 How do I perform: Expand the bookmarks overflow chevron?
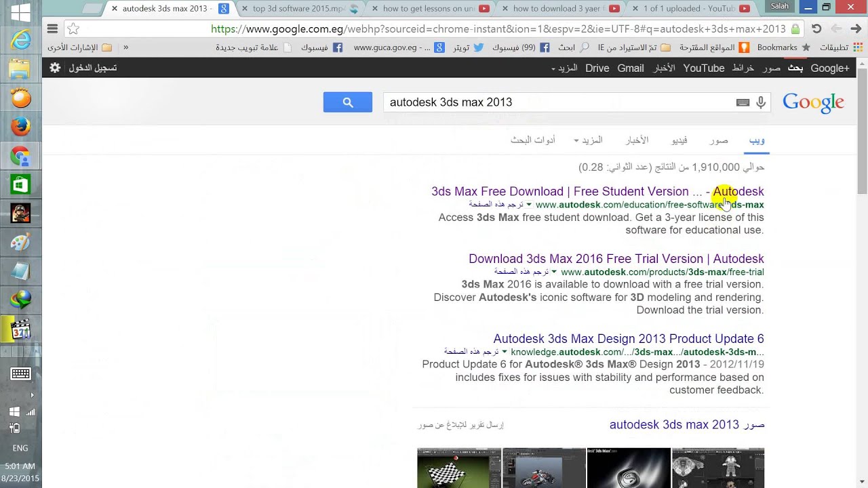125,47
